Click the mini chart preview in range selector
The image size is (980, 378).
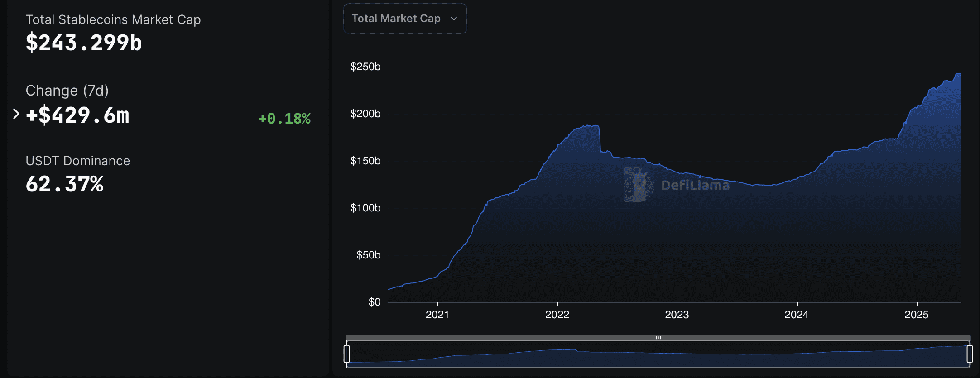pos(658,355)
